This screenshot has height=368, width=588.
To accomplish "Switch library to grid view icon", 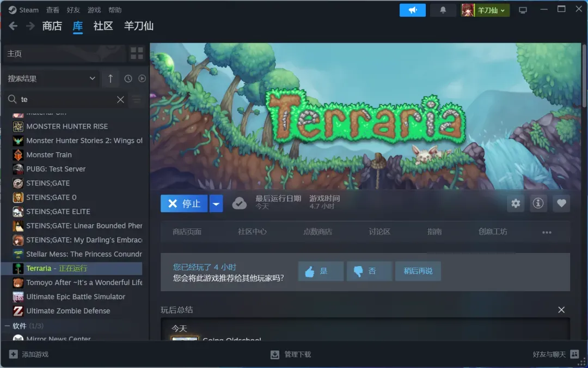I will point(137,53).
